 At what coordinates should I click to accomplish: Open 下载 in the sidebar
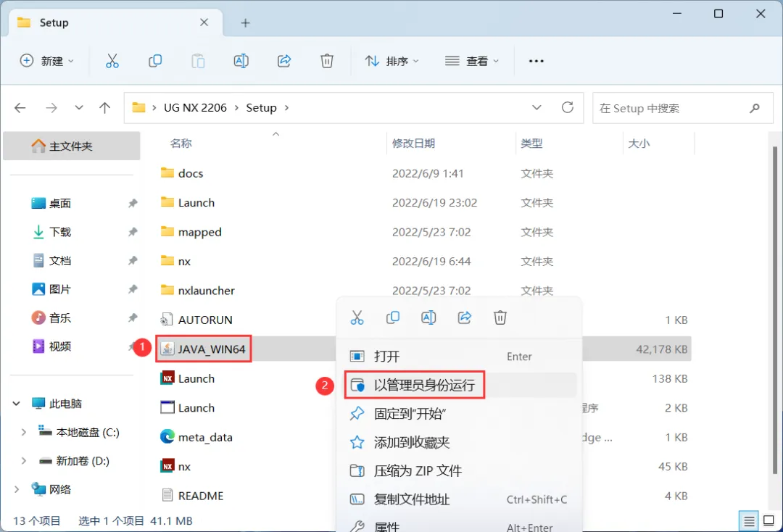pos(60,232)
